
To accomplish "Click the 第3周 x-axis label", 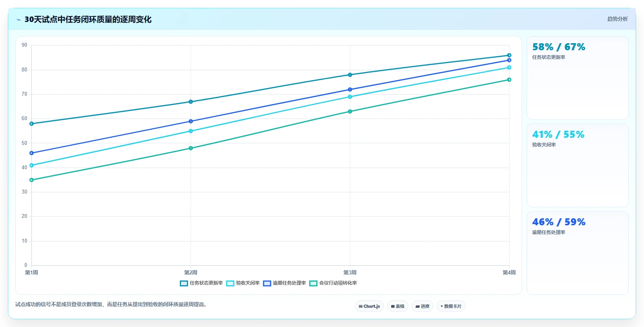I will (x=350, y=272).
